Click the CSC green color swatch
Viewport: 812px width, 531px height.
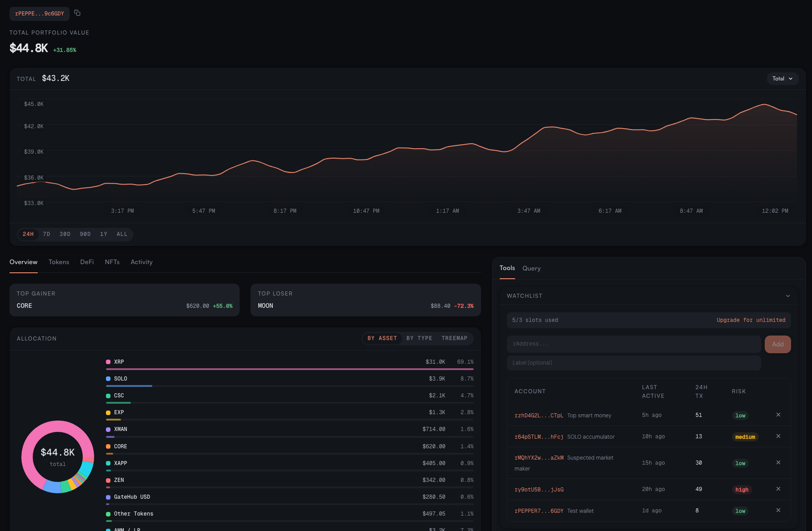click(x=108, y=396)
